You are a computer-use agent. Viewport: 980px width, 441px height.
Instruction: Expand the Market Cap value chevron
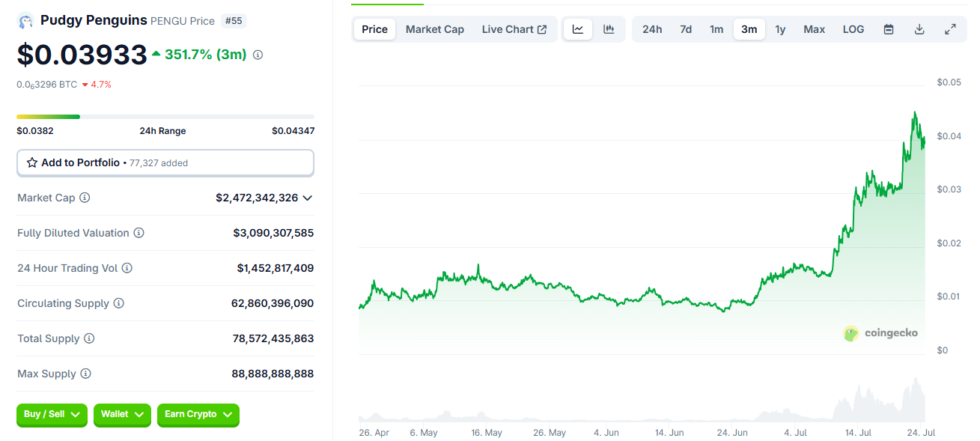[308, 198]
